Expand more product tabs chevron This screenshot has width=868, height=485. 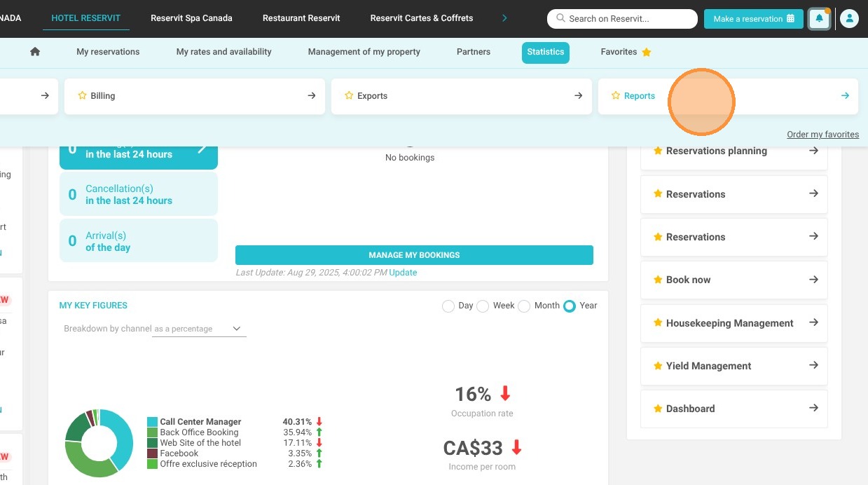coord(504,18)
